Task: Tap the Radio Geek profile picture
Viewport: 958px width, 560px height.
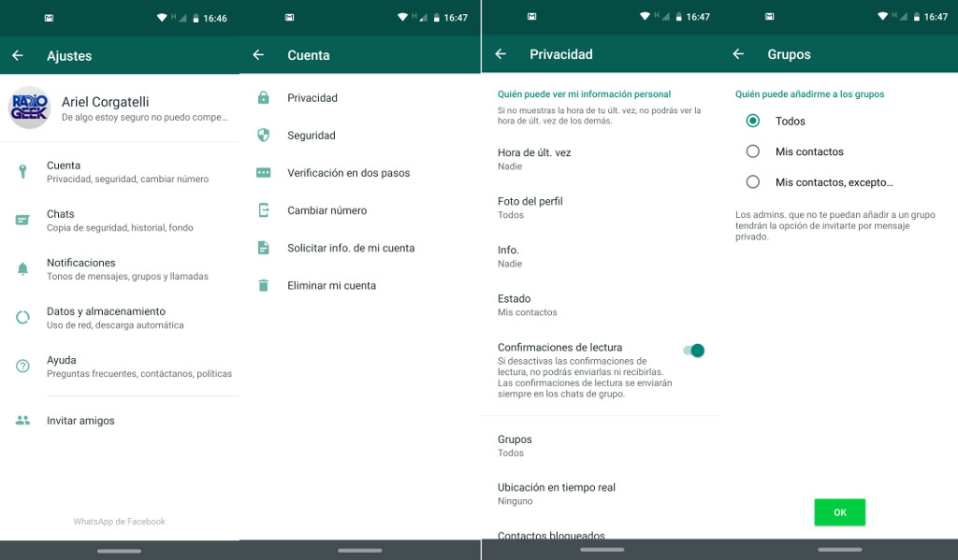Action: click(x=30, y=108)
